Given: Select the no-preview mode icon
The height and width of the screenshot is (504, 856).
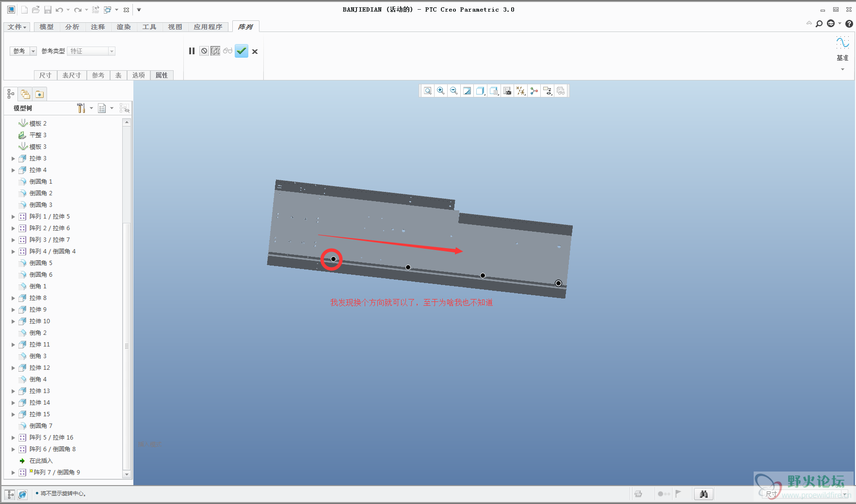Looking at the screenshot, I should tap(204, 51).
